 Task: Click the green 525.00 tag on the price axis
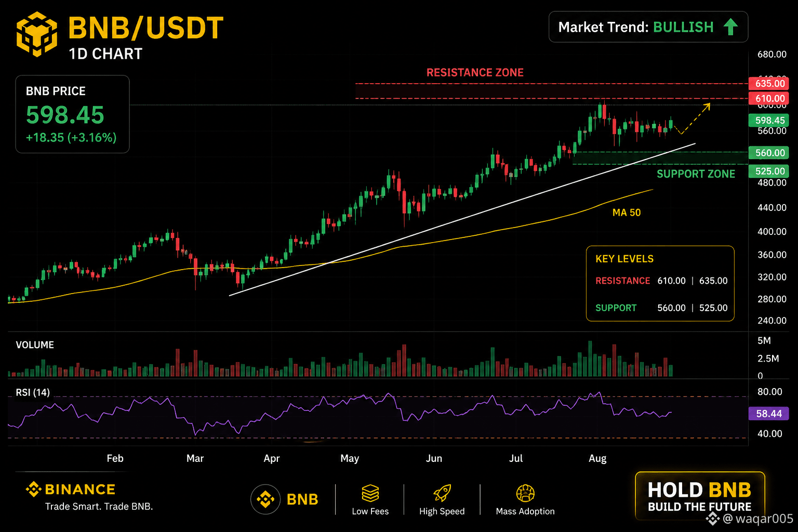[769, 171]
